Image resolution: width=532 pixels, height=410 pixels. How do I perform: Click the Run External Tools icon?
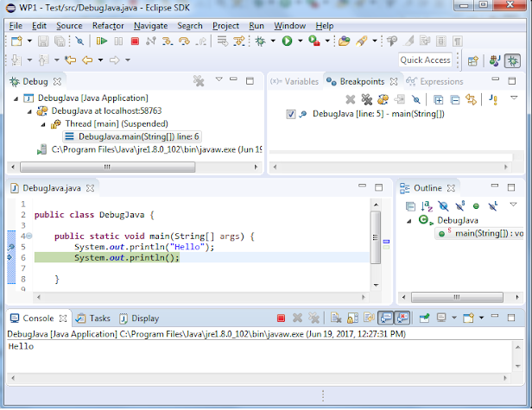(x=314, y=41)
